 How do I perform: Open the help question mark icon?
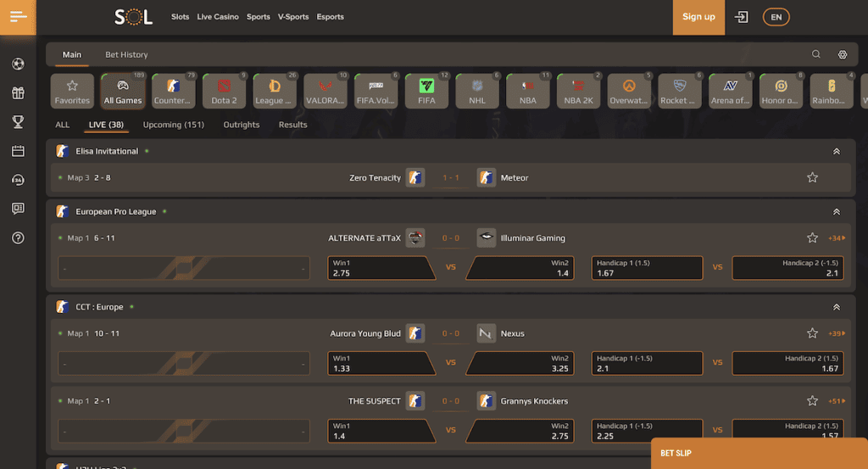[x=18, y=238]
